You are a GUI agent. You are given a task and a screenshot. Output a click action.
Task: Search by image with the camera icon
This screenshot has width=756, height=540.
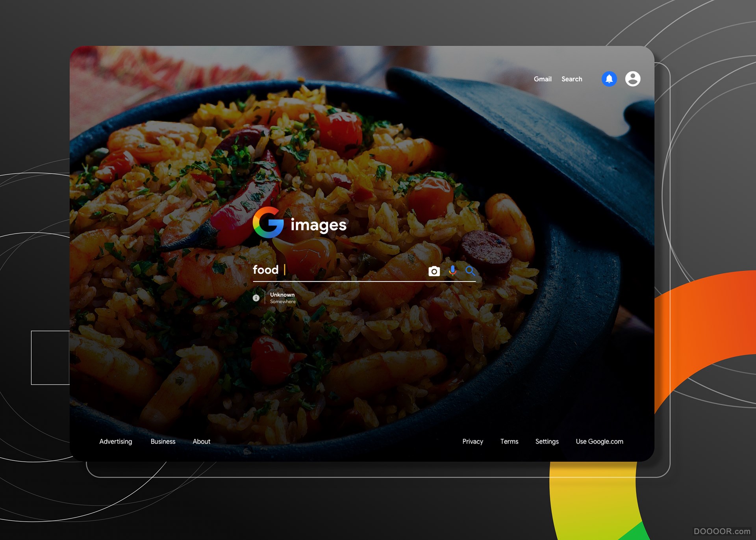click(434, 271)
